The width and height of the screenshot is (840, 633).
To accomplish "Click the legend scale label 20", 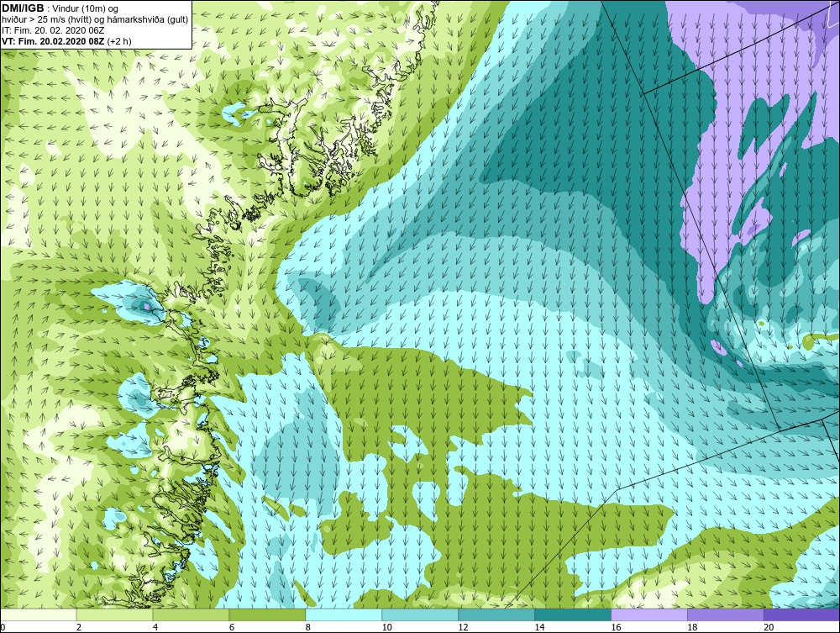I will coord(769,627).
